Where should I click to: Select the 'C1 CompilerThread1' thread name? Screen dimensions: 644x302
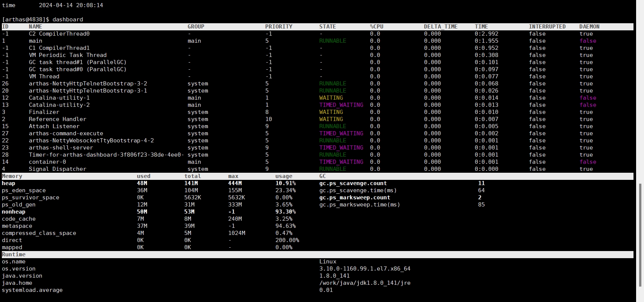(59, 48)
